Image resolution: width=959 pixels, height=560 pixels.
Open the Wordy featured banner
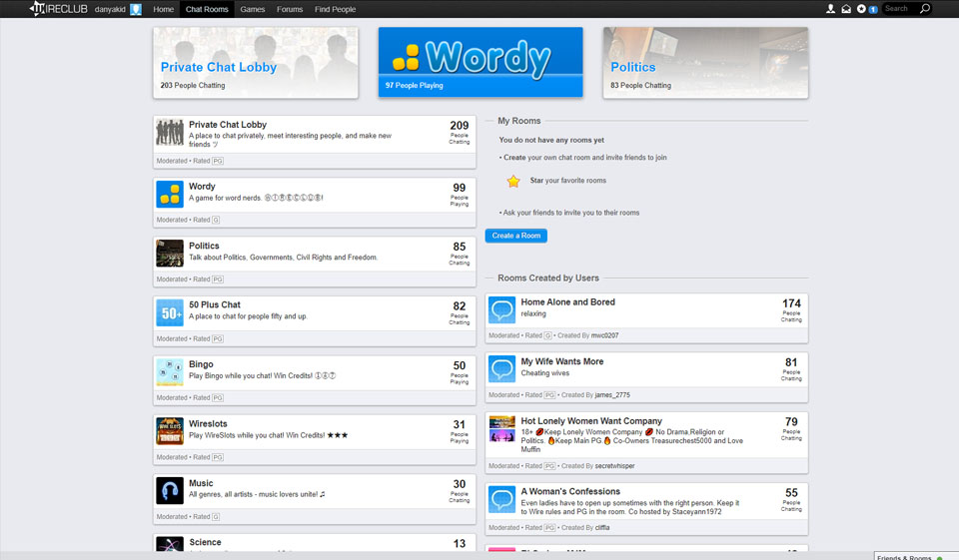479,62
